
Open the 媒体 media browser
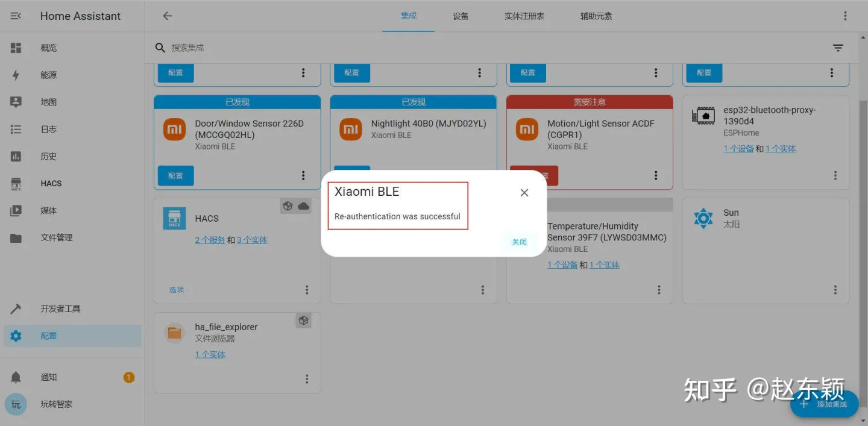coord(72,211)
